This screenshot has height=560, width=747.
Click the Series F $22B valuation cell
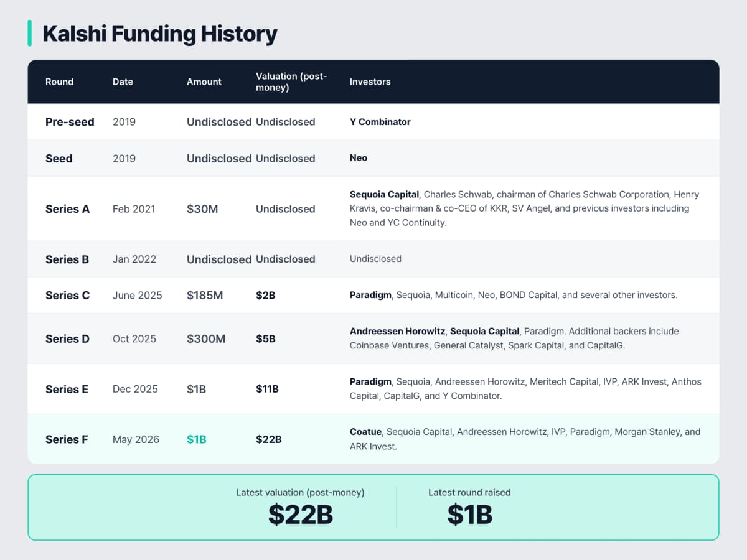point(269,439)
